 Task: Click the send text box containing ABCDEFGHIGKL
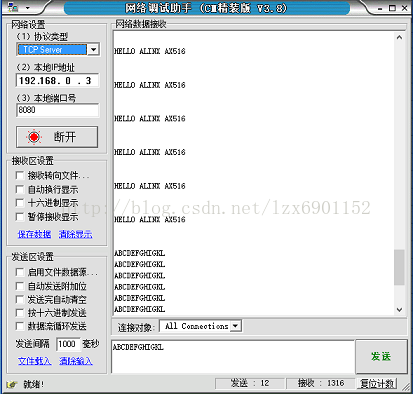tap(233, 357)
